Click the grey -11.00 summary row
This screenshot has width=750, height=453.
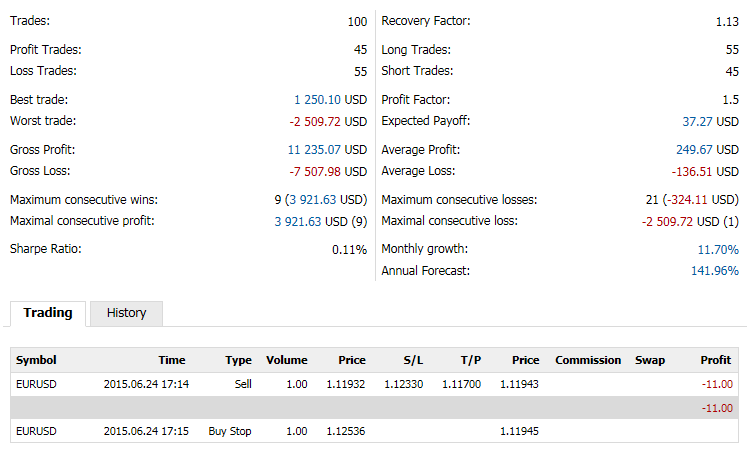[x=375, y=408]
